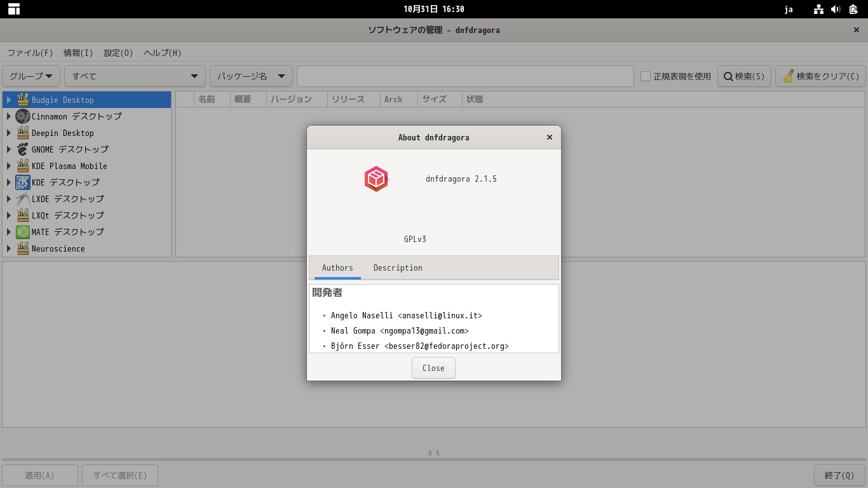Expand the MATE デスクトップ tree node
The height and width of the screenshot is (488, 868).
(x=8, y=232)
